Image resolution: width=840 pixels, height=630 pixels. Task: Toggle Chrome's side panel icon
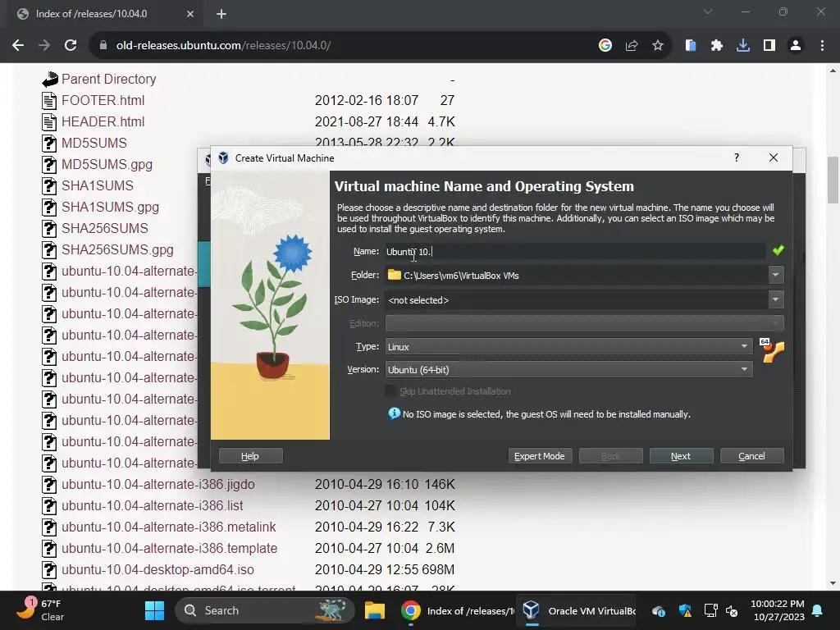[x=769, y=46]
